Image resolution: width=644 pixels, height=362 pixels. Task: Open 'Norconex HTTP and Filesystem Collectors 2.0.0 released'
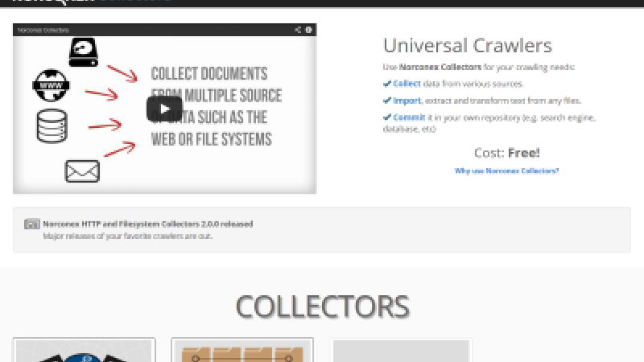[148, 224]
